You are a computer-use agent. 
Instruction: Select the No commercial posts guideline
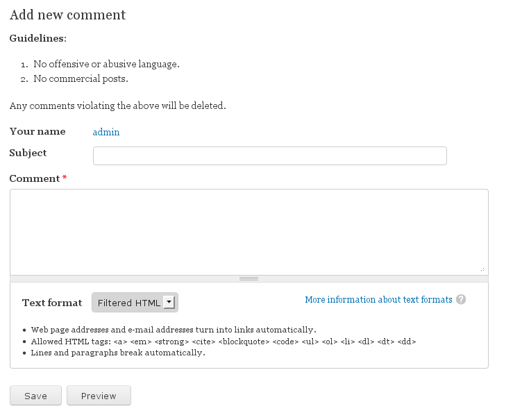(81, 79)
